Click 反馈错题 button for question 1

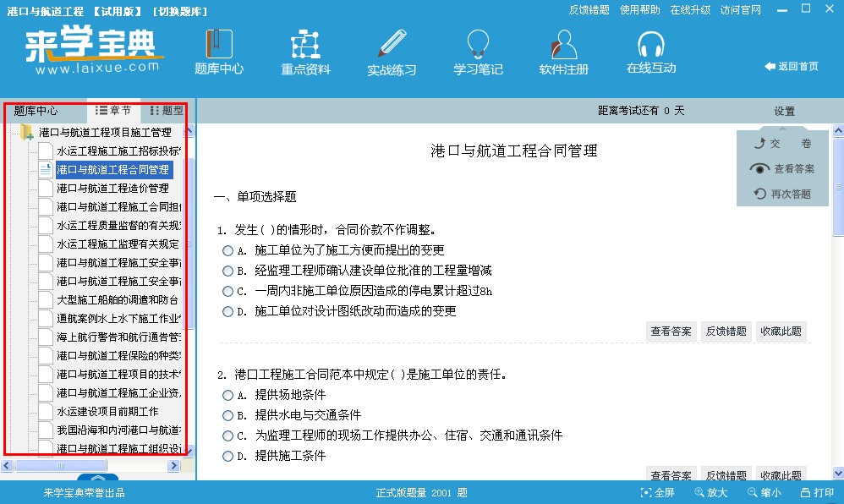coord(726,331)
